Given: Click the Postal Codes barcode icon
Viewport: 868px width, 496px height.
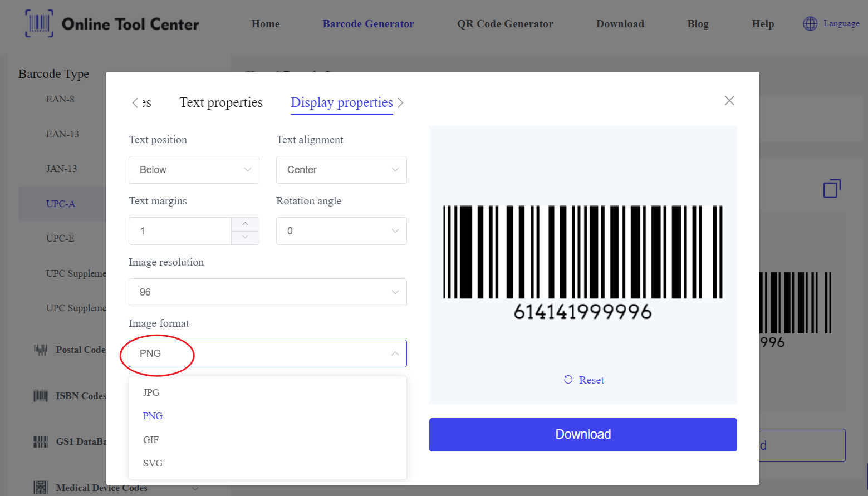Looking at the screenshot, I should coord(41,350).
